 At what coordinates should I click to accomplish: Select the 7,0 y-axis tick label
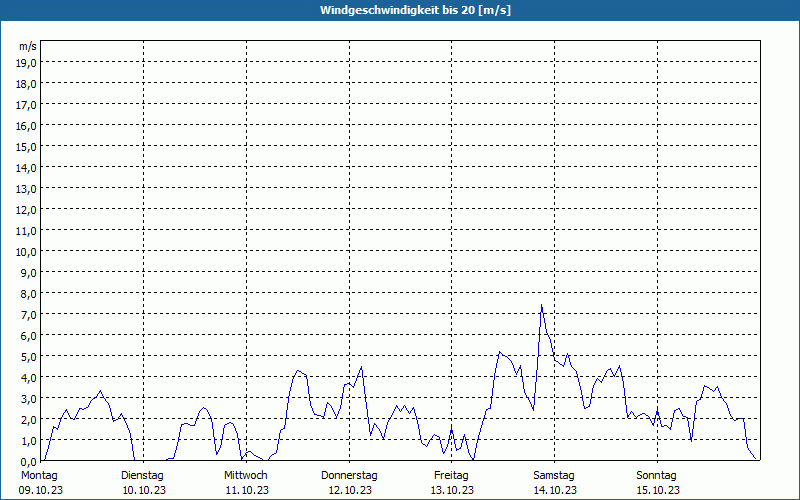pos(27,314)
